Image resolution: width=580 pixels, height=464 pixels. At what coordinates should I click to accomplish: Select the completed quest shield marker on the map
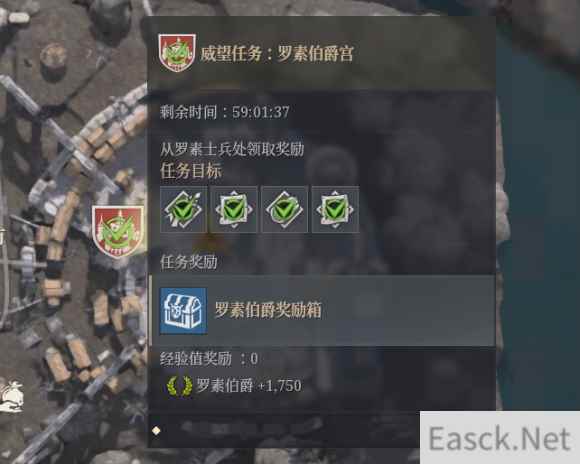coord(118,231)
